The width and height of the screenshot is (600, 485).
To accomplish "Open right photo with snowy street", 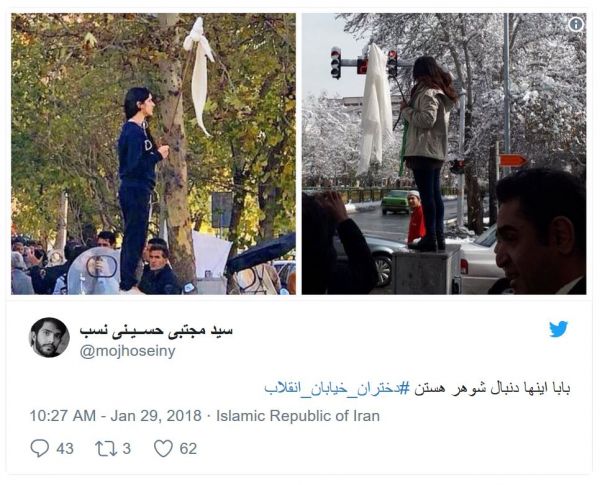I will pyautogui.click(x=444, y=154).
